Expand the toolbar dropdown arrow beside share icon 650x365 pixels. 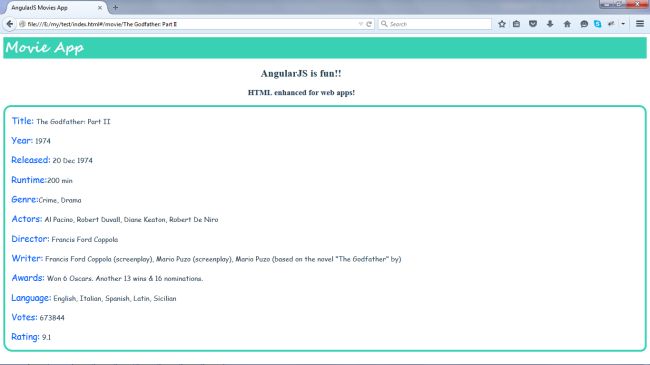click(623, 24)
